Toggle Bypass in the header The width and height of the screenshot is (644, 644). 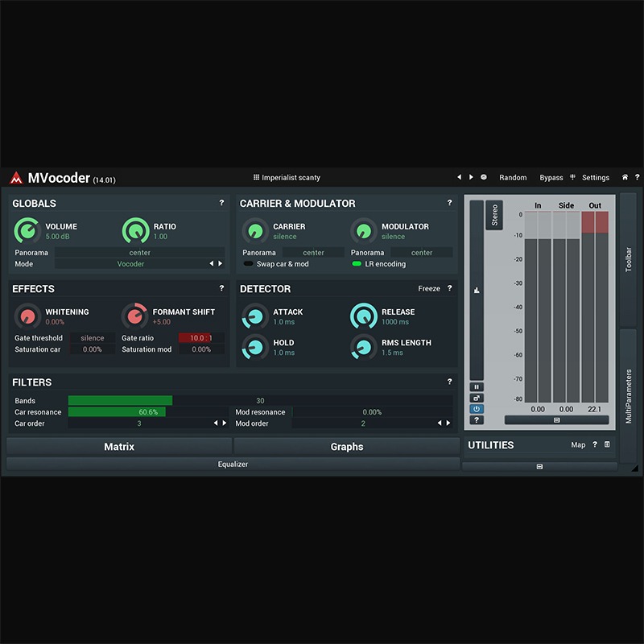[x=551, y=177]
